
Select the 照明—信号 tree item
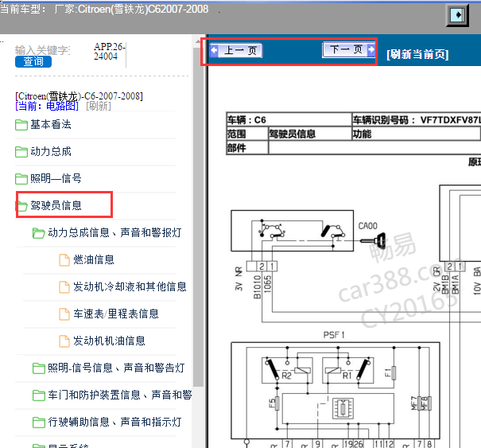56,179
